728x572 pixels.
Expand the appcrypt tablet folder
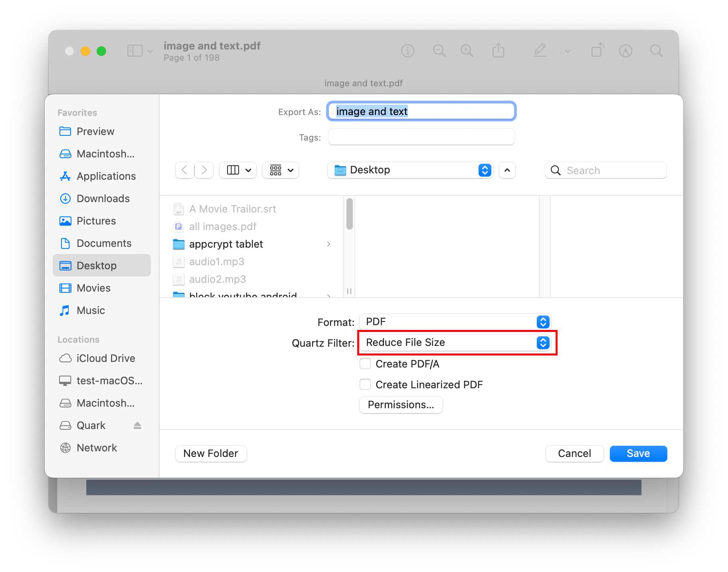click(329, 244)
